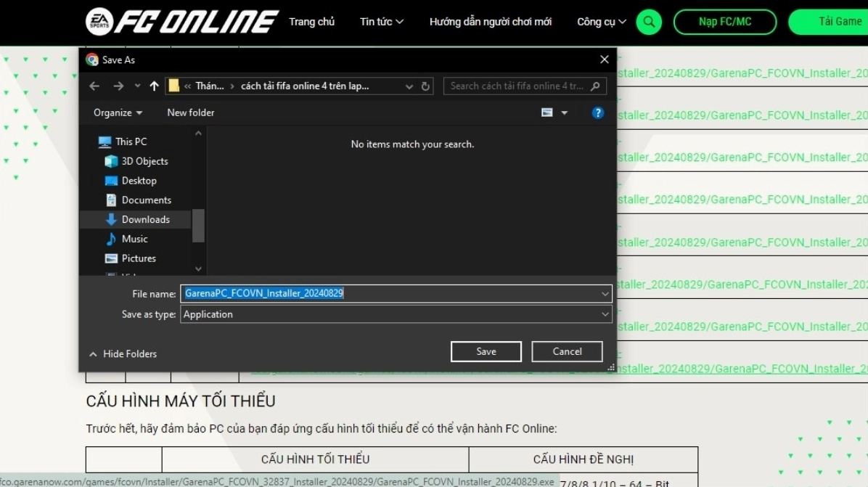Toggle Hide Folders at dialog bottom
This screenshot has width=868, height=487.
123,353
